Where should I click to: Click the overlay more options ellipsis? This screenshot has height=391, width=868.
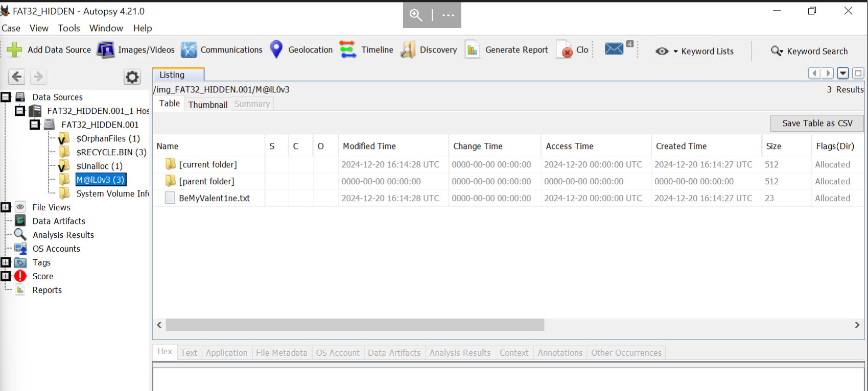448,15
